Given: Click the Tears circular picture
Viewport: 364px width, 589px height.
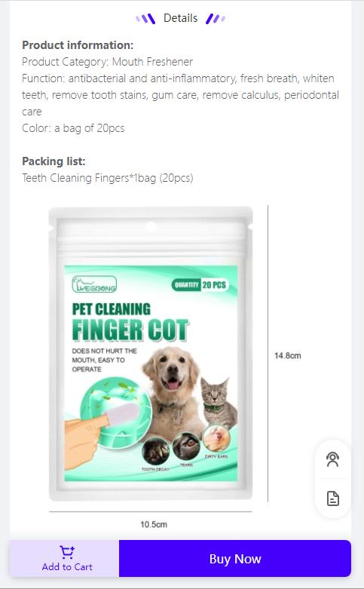Looking at the screenshot, I should (x=186, y=446).
